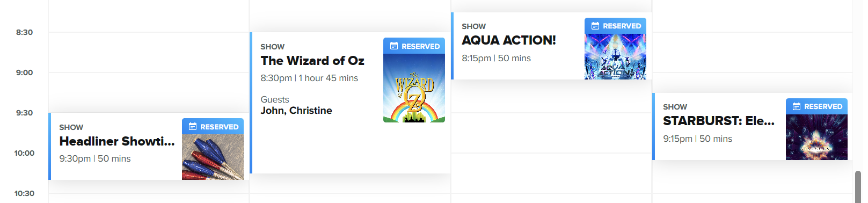The width and height of the screenshot is (868, 203).
Task: Open the Headliner Showti... show title
Action: pos(117,141)
